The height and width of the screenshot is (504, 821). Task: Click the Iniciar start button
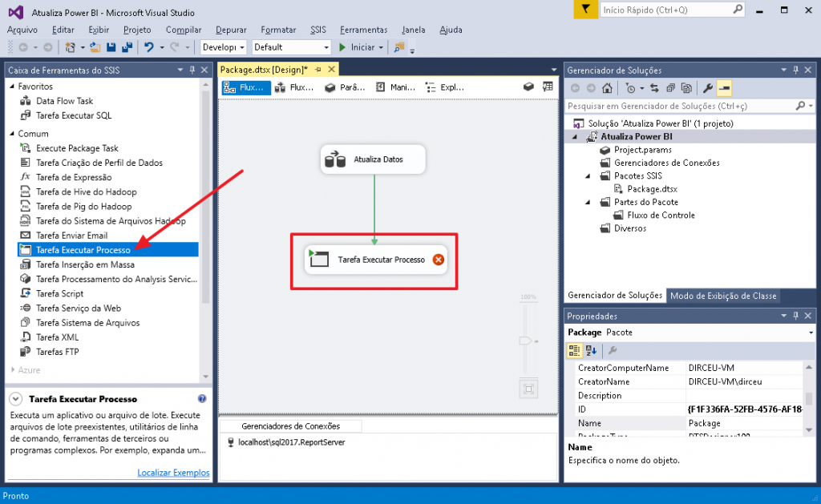click(356, 47)
